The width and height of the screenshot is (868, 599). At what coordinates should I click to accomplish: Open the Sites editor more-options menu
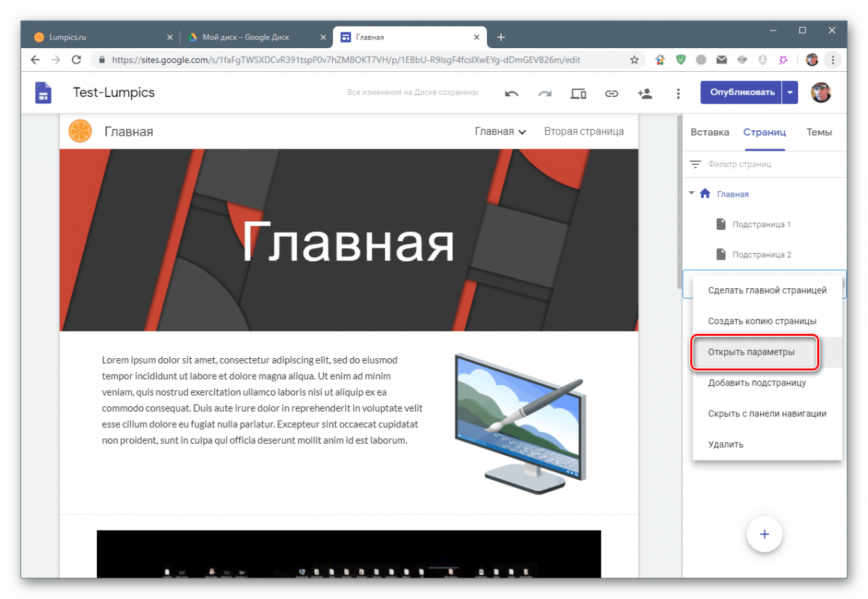coord(678,94)
